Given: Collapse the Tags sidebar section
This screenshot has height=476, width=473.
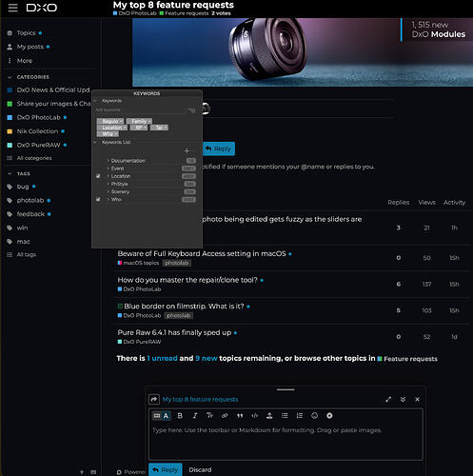Looking at the screenshot, I should (x=10, y=173).
